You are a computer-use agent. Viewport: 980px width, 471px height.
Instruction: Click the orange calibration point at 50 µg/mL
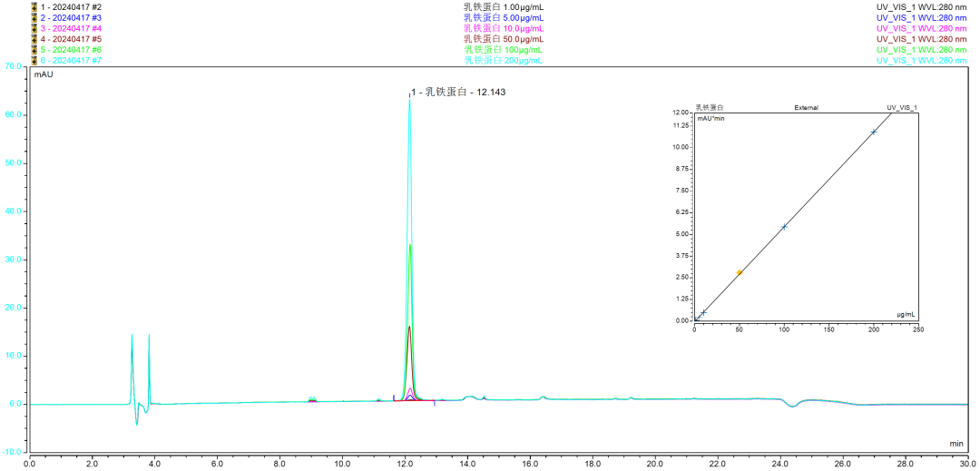click(740, 272)
